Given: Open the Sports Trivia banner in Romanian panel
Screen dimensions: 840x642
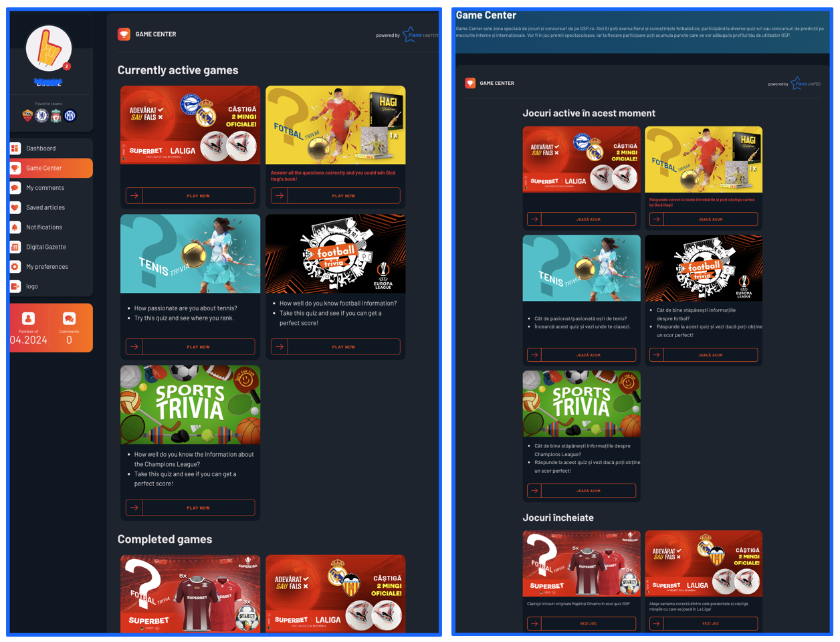Looking at the screenshot, I should pos(582,404).
